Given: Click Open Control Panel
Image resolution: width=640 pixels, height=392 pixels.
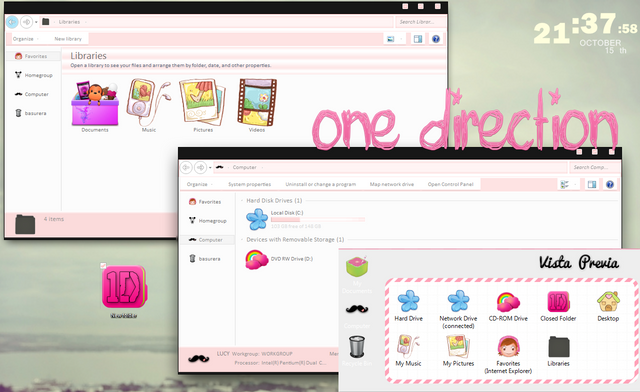Looking at the screenshot, I should (x=451, y=185).
